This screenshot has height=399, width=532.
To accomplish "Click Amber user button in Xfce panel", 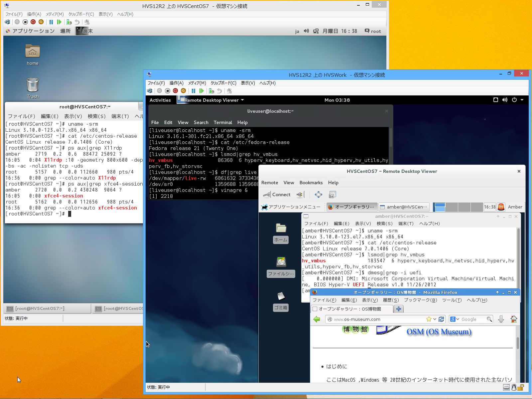I will tap(515, 207).
